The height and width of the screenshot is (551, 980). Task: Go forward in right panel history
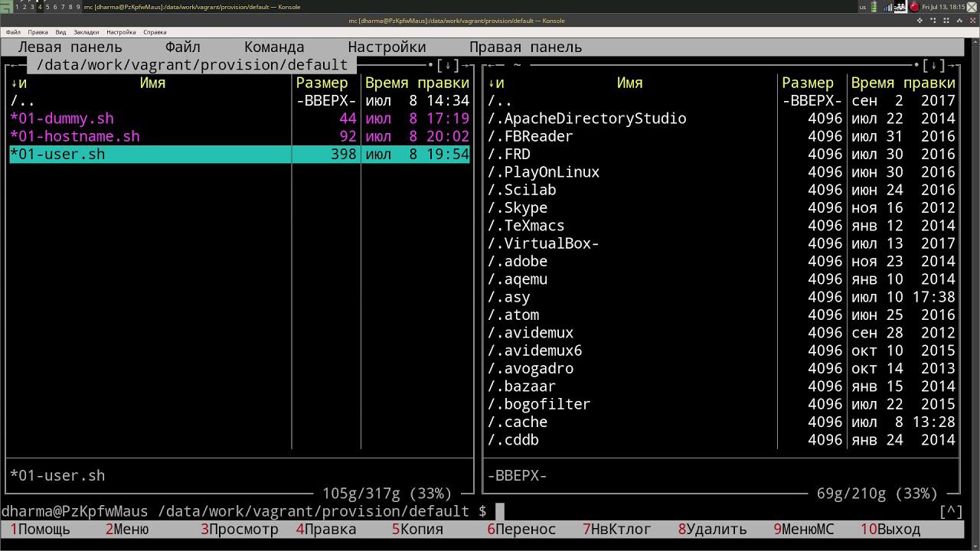point(952,66)
